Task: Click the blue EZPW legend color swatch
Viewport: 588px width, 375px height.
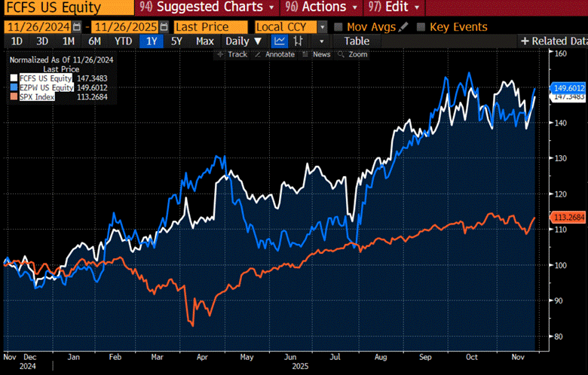Action: [14, 87]
